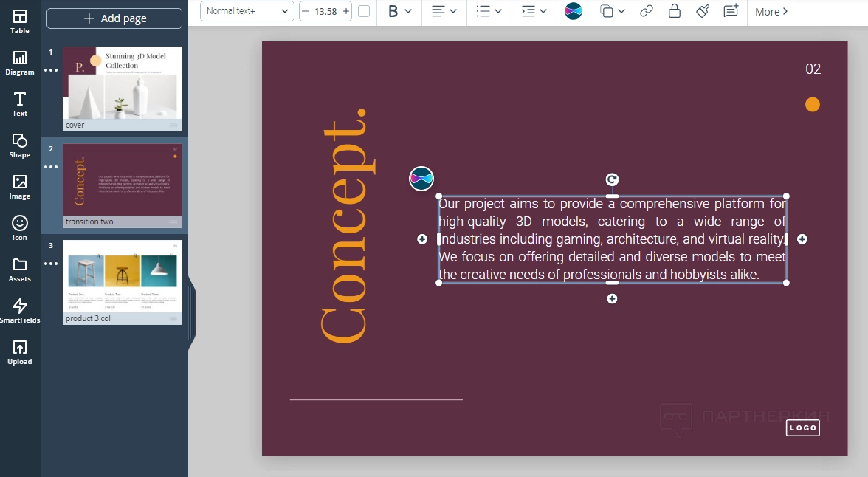Click the Add page button
This screenshot has width=868, height=477.
[x=114, y=18]
